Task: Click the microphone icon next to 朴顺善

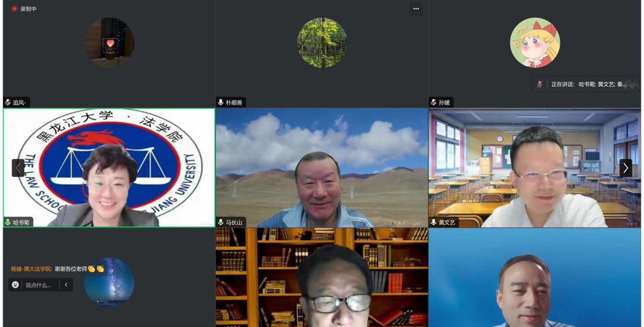Action: pos(221,102)
